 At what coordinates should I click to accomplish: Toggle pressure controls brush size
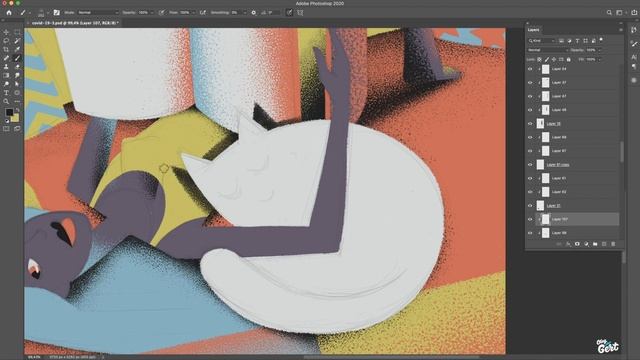(289, 13)
